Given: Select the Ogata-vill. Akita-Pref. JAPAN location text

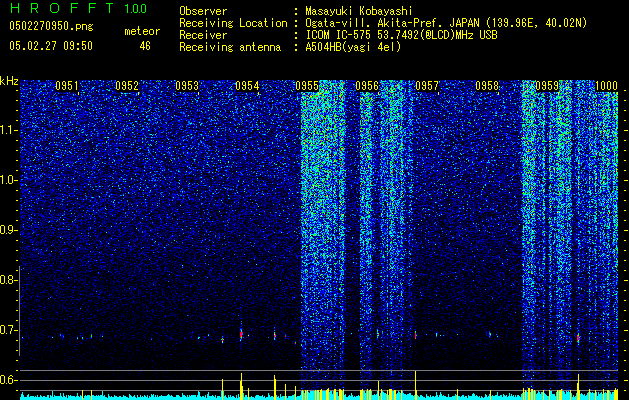Looking at the screenshot, I should [446, 23].
